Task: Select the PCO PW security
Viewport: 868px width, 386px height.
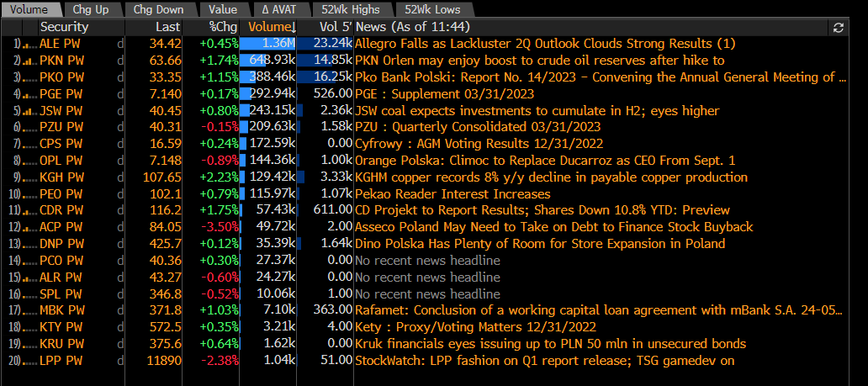Action: [x=61, y=261]
